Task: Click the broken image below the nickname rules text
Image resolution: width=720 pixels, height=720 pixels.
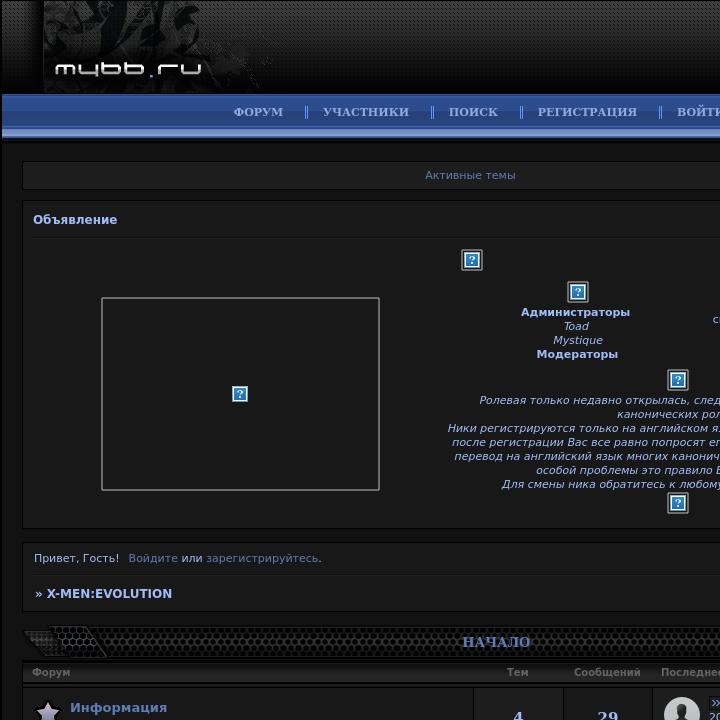Action: [677, 503]
